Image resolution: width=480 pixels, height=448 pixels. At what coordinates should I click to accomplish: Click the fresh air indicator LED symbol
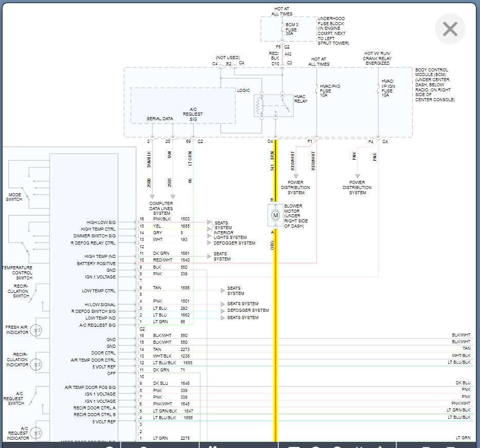37,331
